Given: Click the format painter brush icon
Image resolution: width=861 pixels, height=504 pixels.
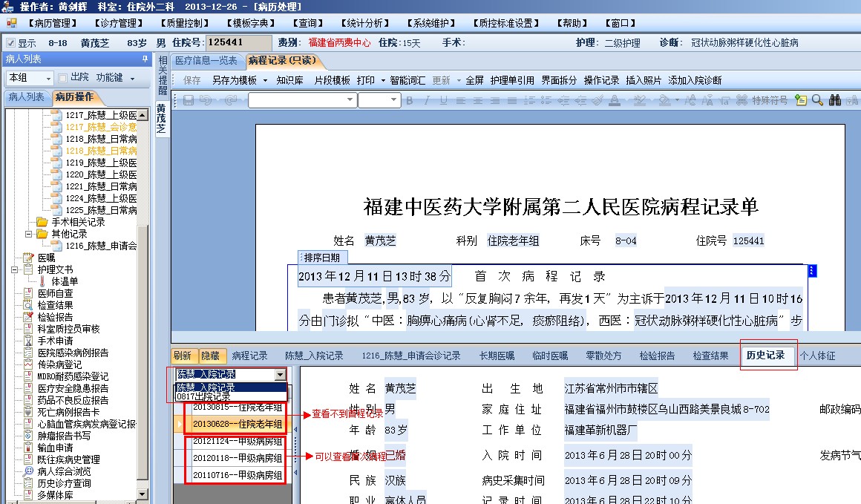Looking at the screenshot, I should tap(598, 100).
